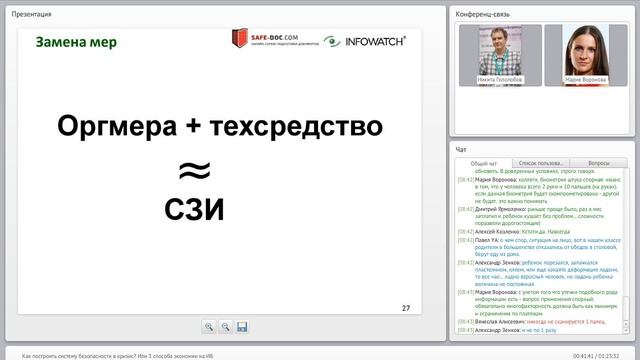Click the chat scrollbar down arrow
Image resolution: width=640 pixels, height=360 pixels.
point(626,331)
